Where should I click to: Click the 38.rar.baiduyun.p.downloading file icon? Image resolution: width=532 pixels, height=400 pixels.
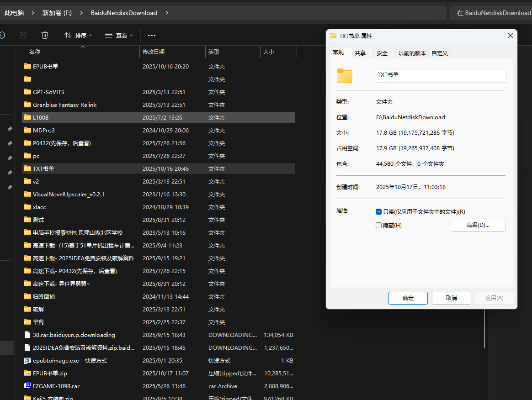27,335
